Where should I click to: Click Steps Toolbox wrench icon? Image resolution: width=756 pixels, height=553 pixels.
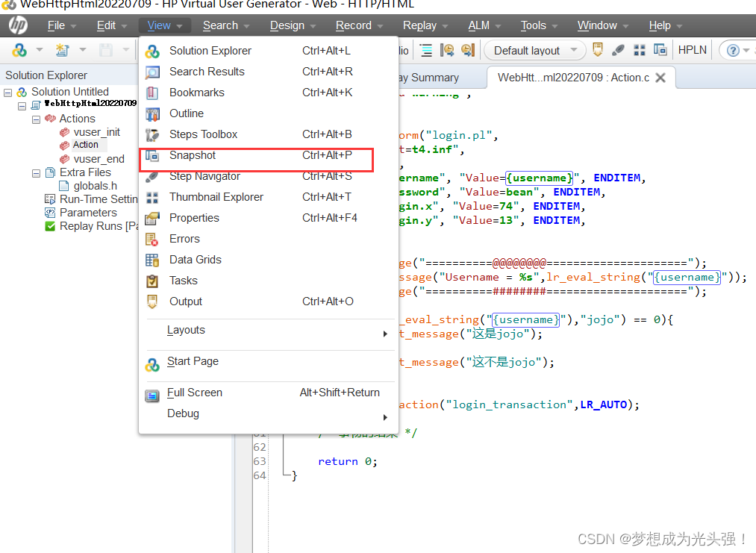click(x=152, y=135)
